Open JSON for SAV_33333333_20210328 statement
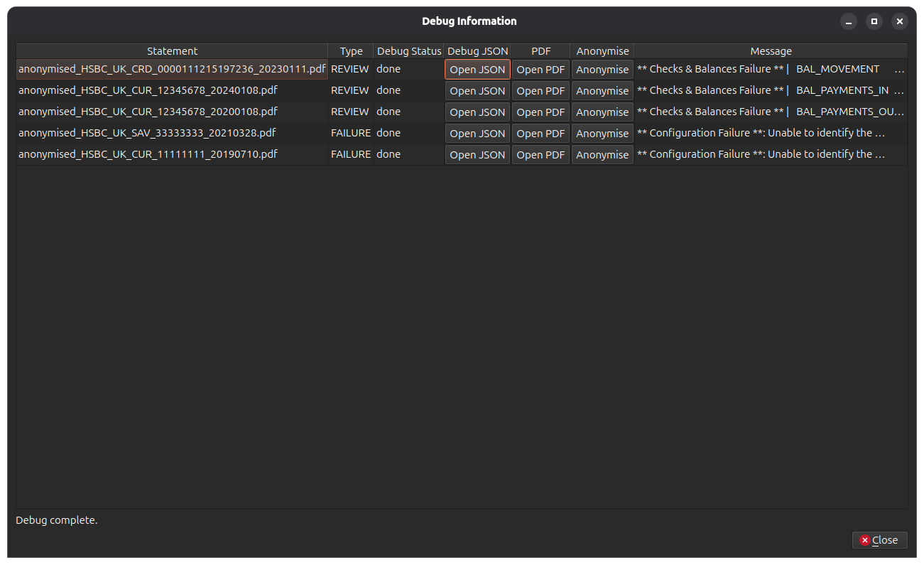 coord(477,134)
